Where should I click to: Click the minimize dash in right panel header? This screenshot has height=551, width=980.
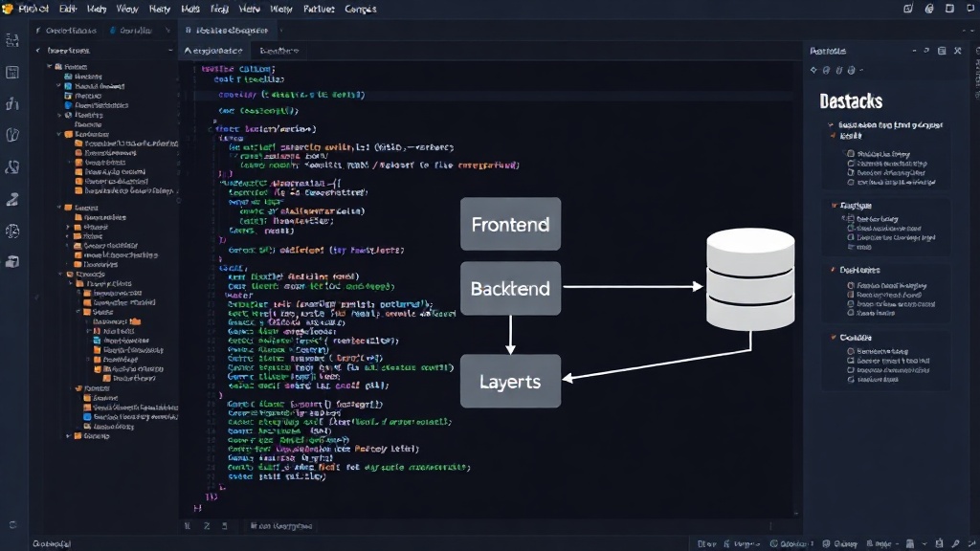pos(914,51)
